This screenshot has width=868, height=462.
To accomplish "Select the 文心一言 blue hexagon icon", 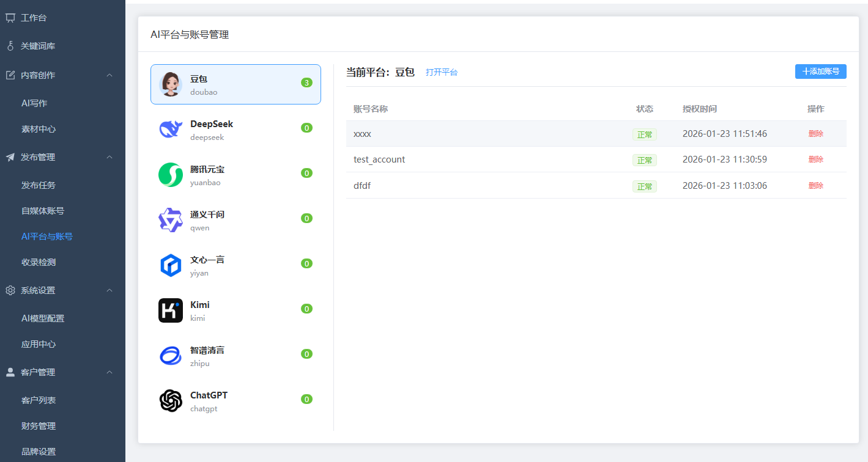I will coord(171,265).
